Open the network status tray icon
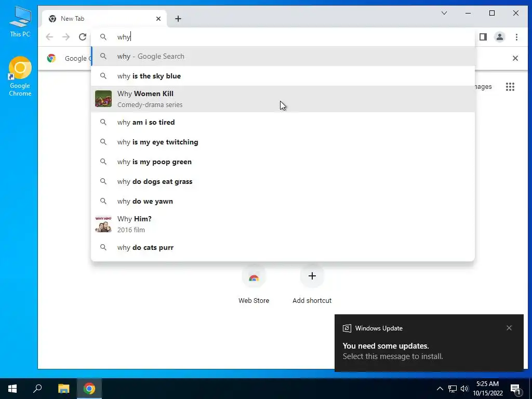Image resolution: width=532 pixels, height=399 pixels. click(x=453, y=389)
